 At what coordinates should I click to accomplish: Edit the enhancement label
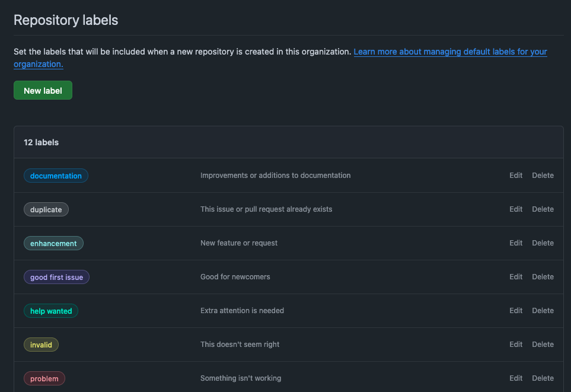516,243
